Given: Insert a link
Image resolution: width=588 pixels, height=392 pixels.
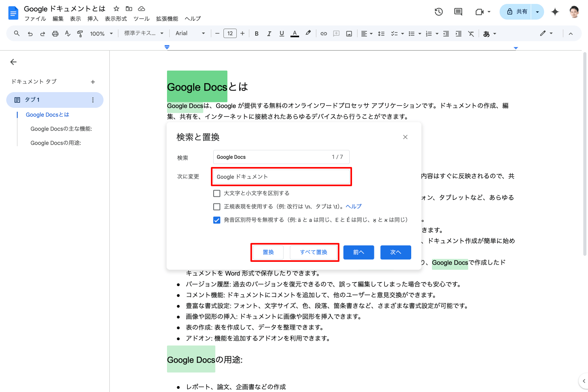Looking at the screenshot, I should [324, 34].
